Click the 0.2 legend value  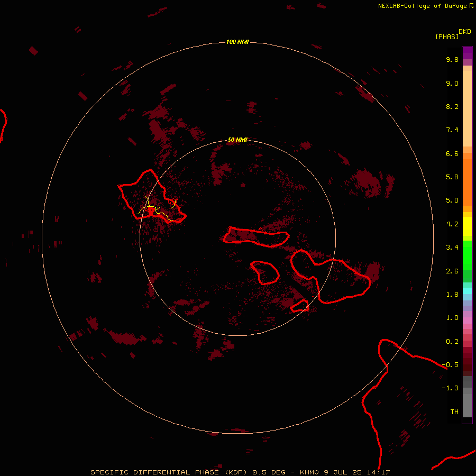452,342
